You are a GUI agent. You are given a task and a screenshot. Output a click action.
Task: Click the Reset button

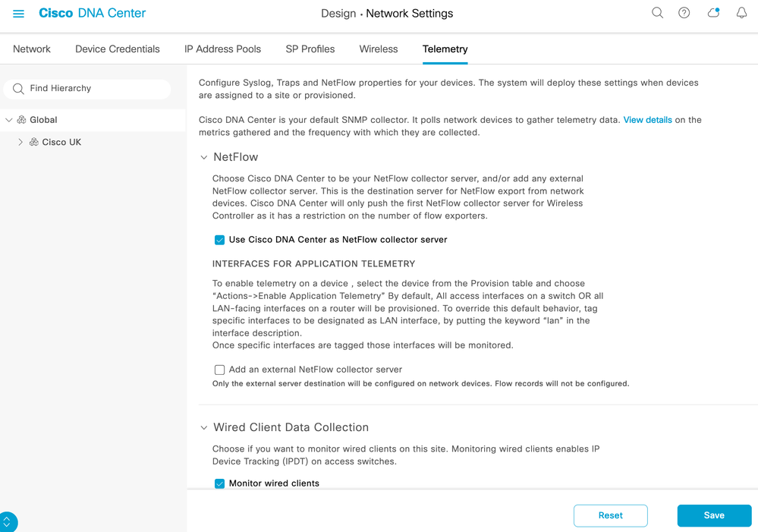(611, 515)
